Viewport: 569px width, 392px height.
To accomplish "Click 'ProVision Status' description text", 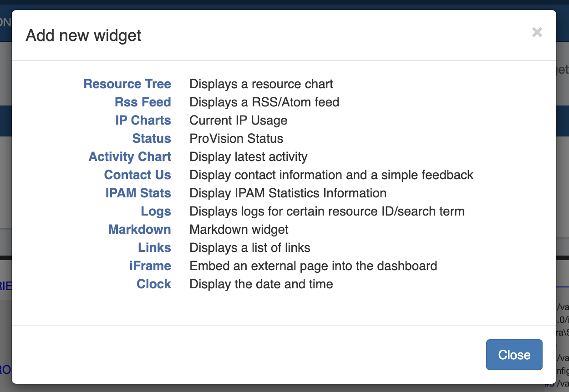I will pyautogui.click(x=236, y=139).
